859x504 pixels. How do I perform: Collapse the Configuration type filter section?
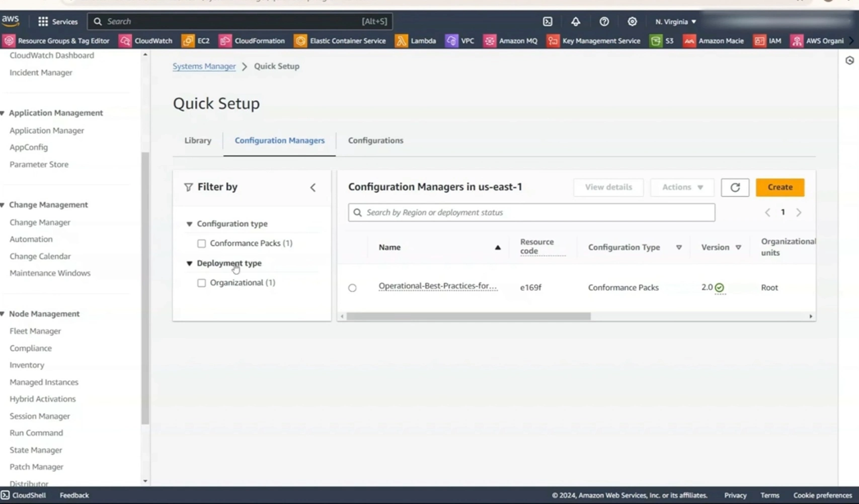[x=190, y=224]
